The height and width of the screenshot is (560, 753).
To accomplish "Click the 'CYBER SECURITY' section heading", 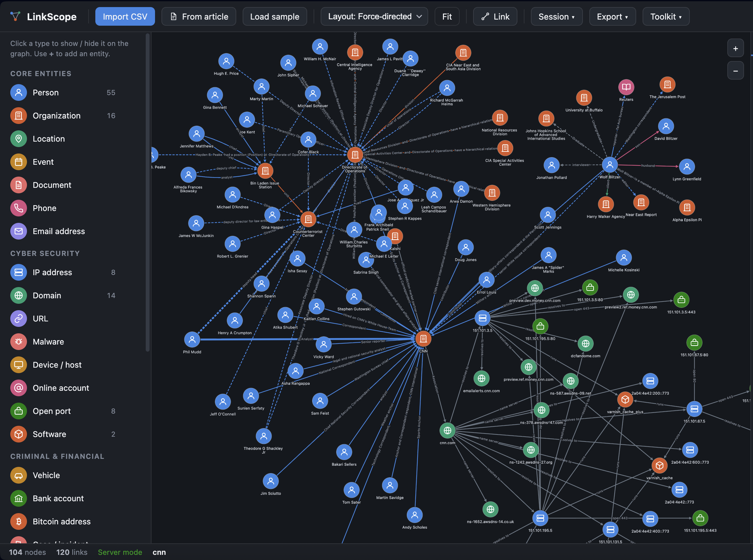I will click(x=45, y=253).
